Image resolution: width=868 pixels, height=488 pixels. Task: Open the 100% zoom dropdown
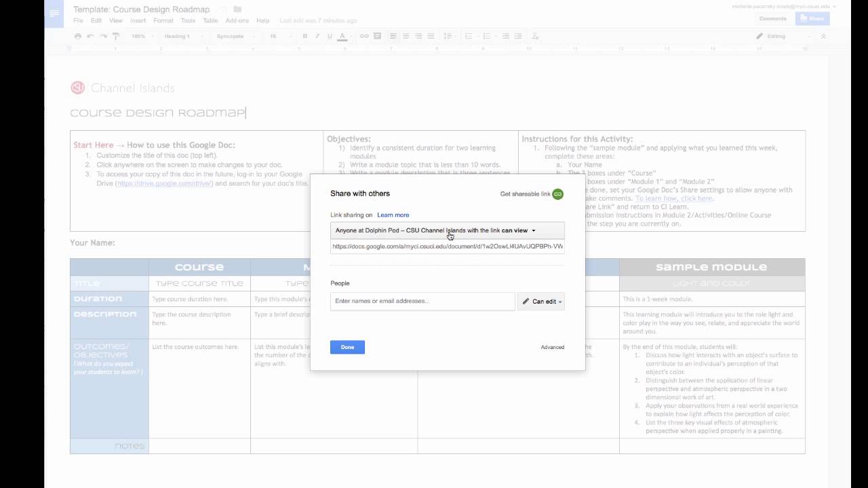tap(142, 36)
